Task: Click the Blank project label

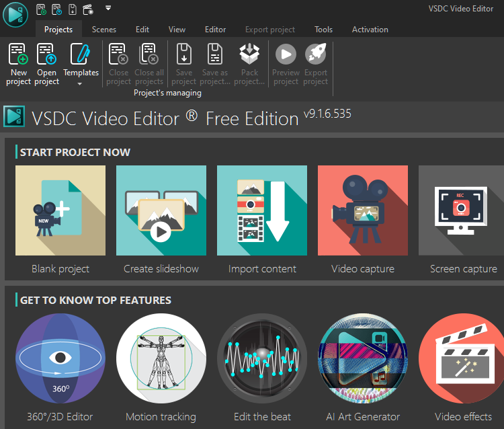Action: tap(60, 269)
